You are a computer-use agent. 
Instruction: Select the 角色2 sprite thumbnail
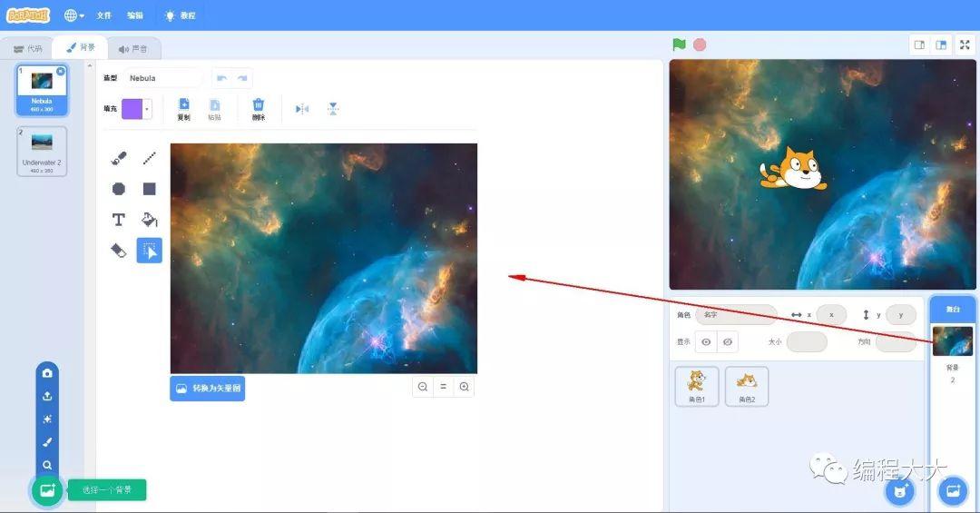pos(747,386)
